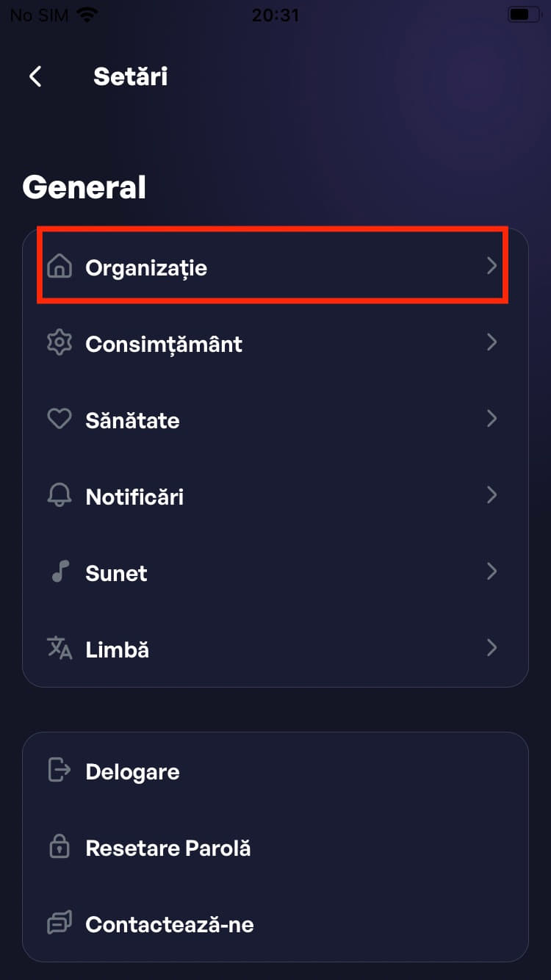551x980 pixels.
Task: Tap the logout door icon
Action: click(60, 771)
